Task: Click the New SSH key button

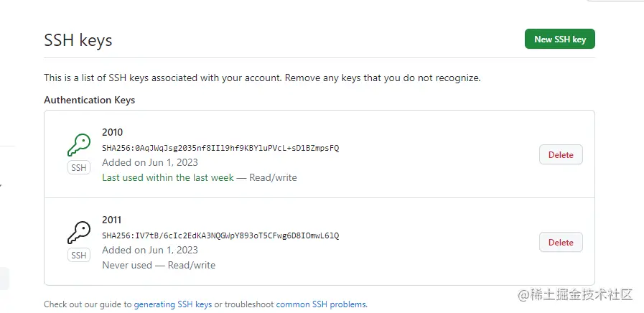Action: [x=559, y=39]
